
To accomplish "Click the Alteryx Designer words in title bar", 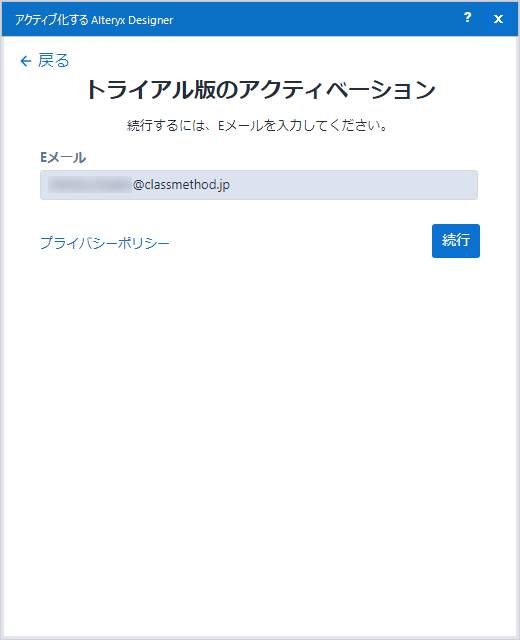I will [x=132, y=20].
